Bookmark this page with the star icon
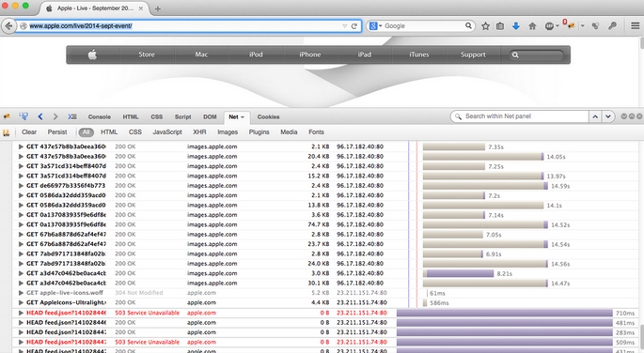This screenshot has height=353, width=644. [485, 26]
